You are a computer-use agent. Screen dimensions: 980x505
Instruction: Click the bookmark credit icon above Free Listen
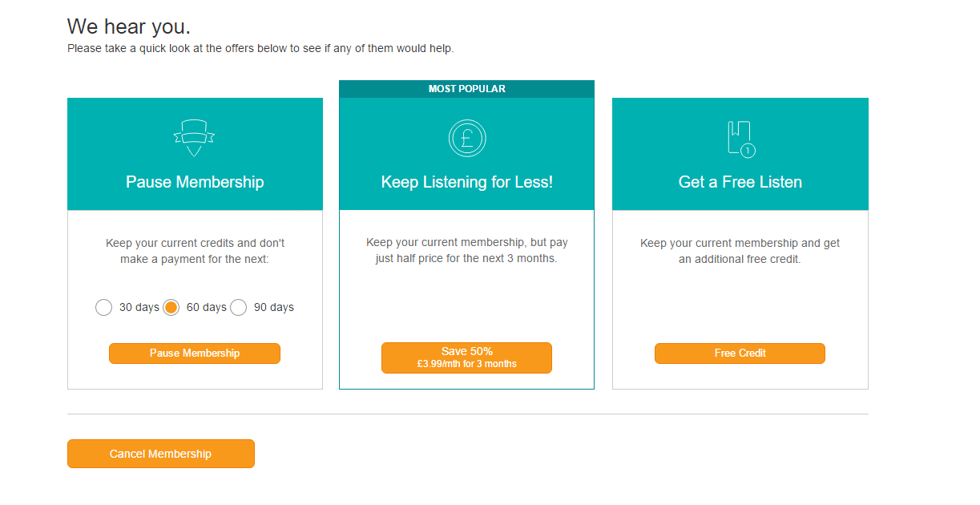(740, 139)
